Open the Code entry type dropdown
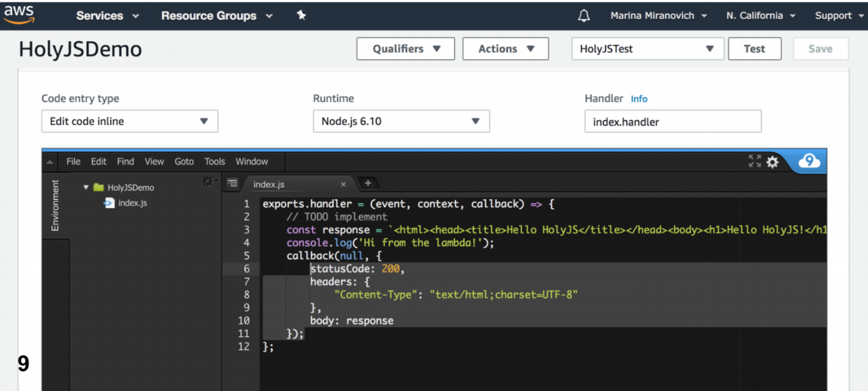The image size is (868, 391). pyautogui.click(x=129, y=121)
